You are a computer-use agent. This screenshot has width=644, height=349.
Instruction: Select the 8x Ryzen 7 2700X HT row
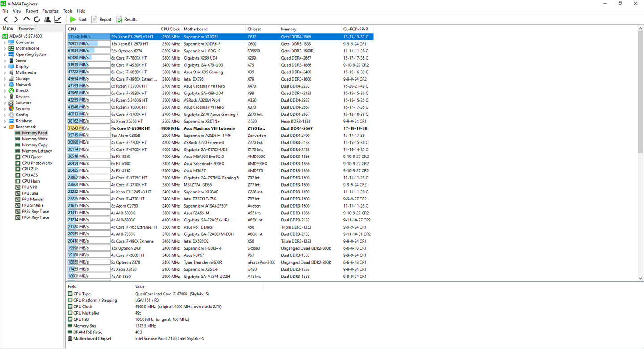coord(220,86)
